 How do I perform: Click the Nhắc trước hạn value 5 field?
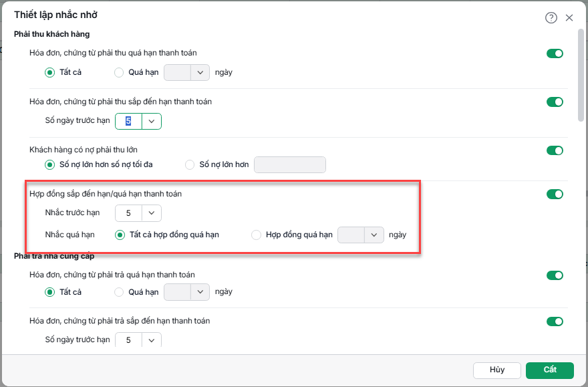(x=128, y=213)
